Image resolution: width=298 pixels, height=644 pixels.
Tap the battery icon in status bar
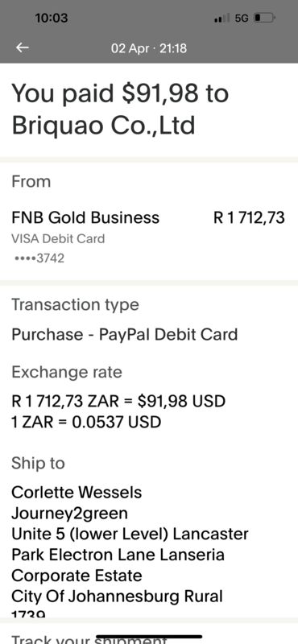click(264, 18)
